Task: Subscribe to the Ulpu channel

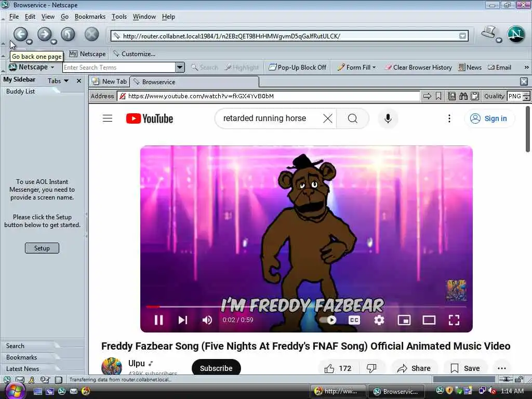Action: (x=216, y=368)
